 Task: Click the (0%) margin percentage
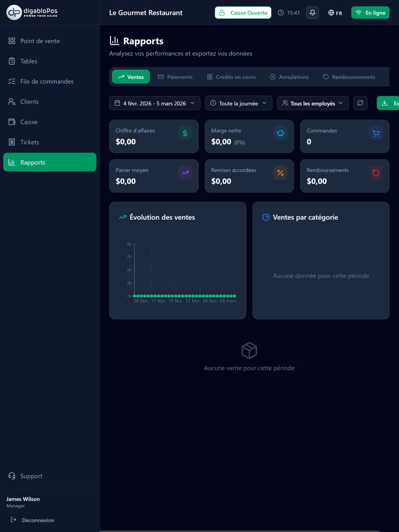240,142
